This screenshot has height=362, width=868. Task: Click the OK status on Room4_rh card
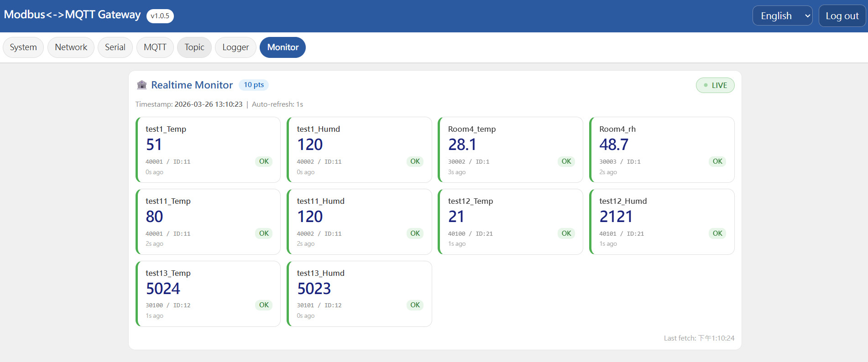717,161
